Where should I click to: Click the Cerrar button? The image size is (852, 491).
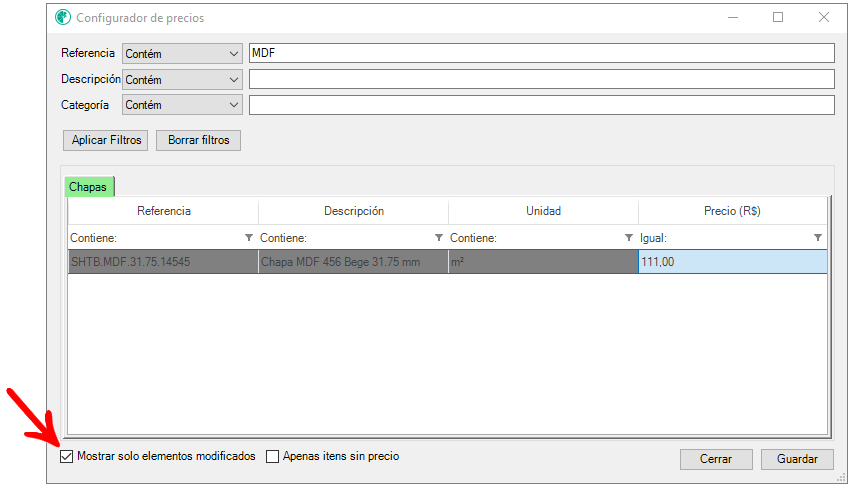716,459
